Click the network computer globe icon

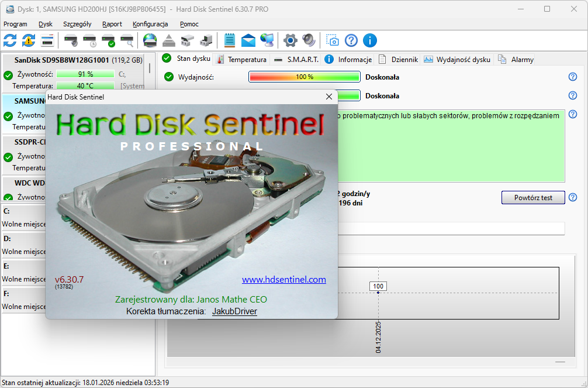point(267,40)
